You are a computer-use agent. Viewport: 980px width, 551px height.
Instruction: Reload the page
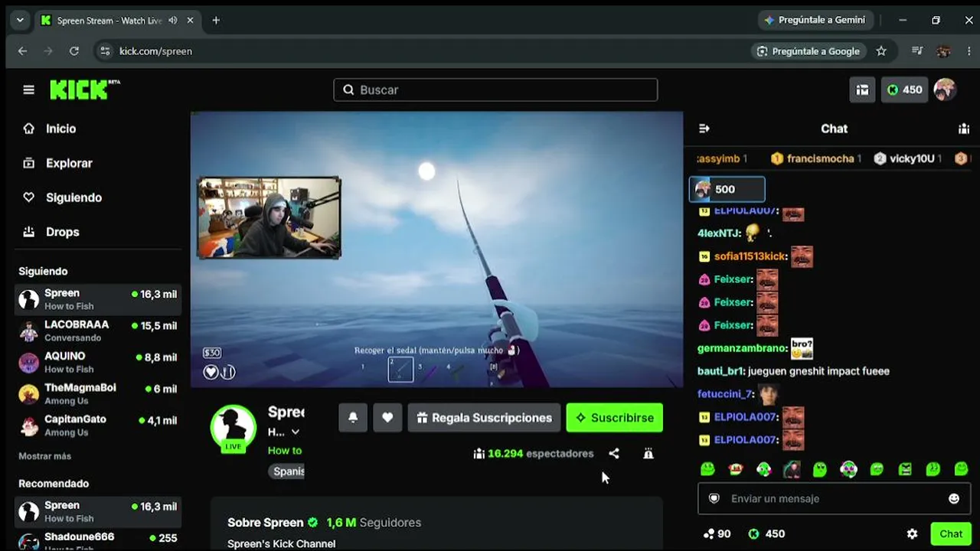tap(73, 51)
